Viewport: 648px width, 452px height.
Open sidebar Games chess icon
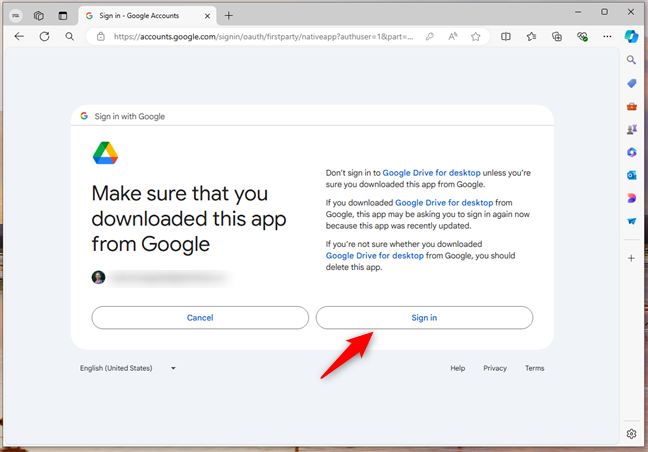[x=631, y=129]
